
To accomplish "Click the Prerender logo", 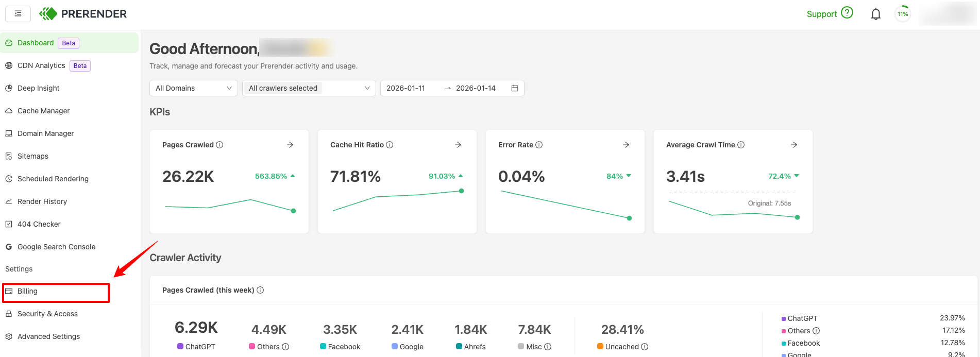I will point(83,14).
